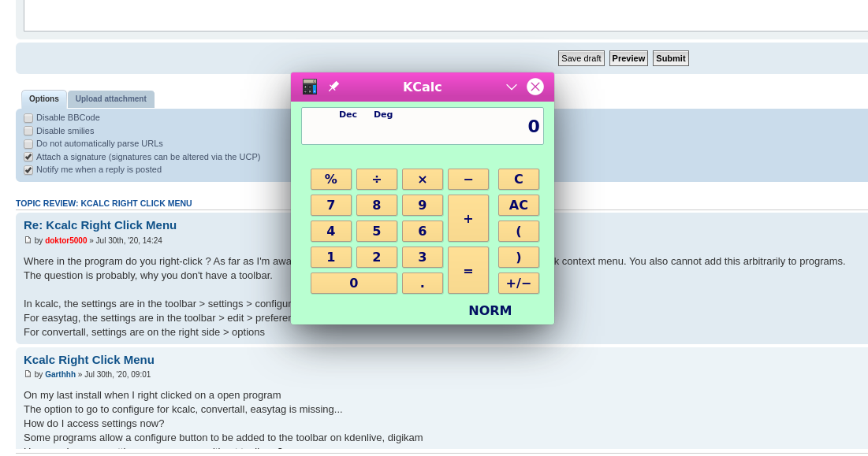Switch to the Options tab
This screenshot has height=456, width=868.
tap(43, 99)
